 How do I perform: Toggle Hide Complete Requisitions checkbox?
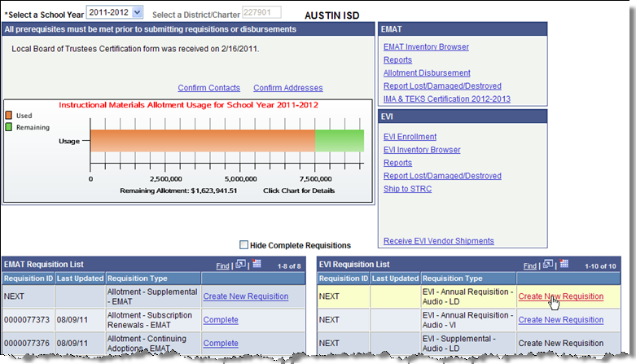[243, 244]
